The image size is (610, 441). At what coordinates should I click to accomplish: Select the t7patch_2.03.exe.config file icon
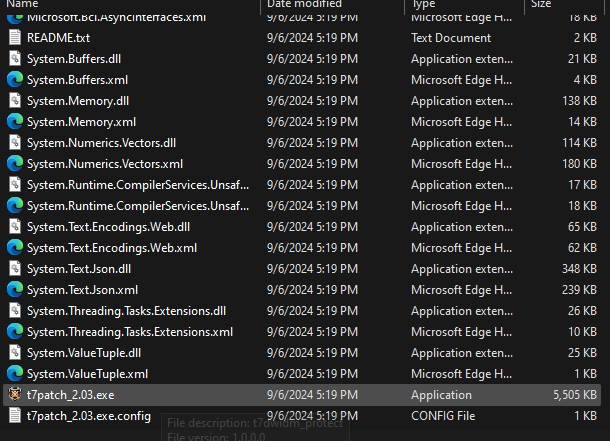(x=15, y=415)
